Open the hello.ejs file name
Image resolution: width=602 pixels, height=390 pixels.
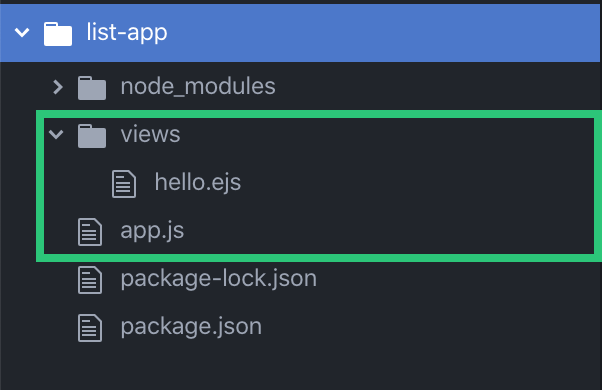click(198, 182)
